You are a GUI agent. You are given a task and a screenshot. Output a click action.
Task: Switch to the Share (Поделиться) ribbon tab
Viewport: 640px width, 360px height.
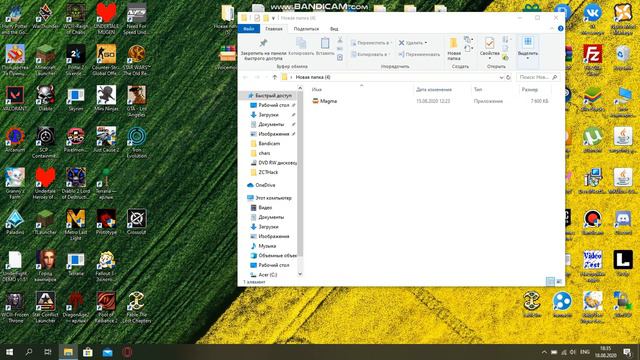(306, 29)
